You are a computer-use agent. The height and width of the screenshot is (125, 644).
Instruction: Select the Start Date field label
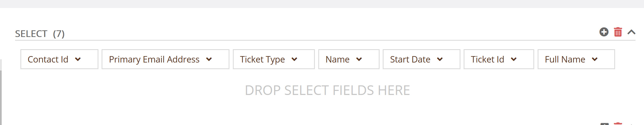(x=410, y=59)
